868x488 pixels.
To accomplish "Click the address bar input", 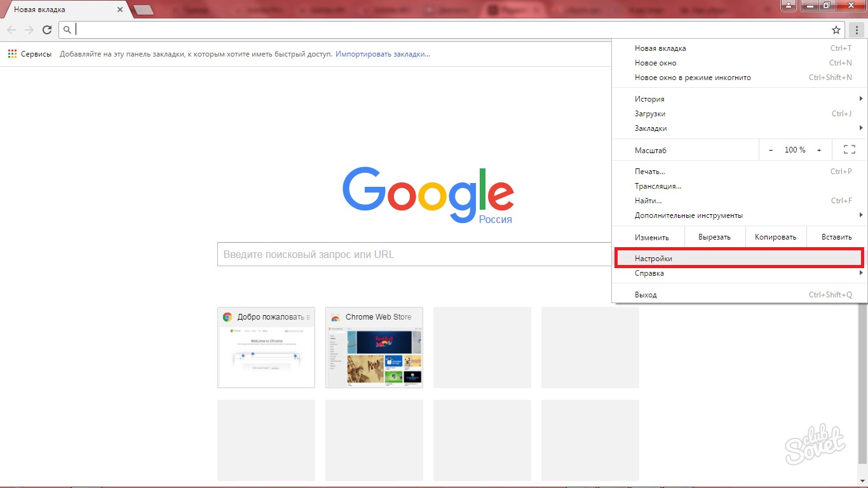I will click(x=451, y=30).
